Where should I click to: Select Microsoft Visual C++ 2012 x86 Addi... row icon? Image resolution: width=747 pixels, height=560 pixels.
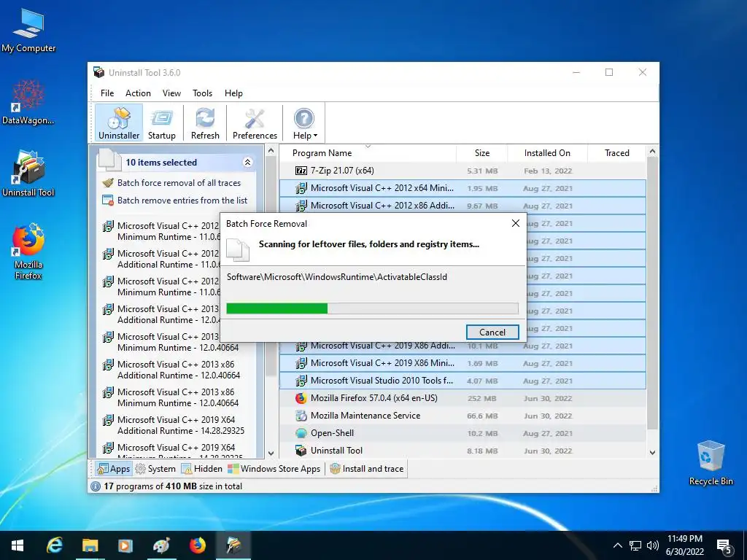[301, 206]
